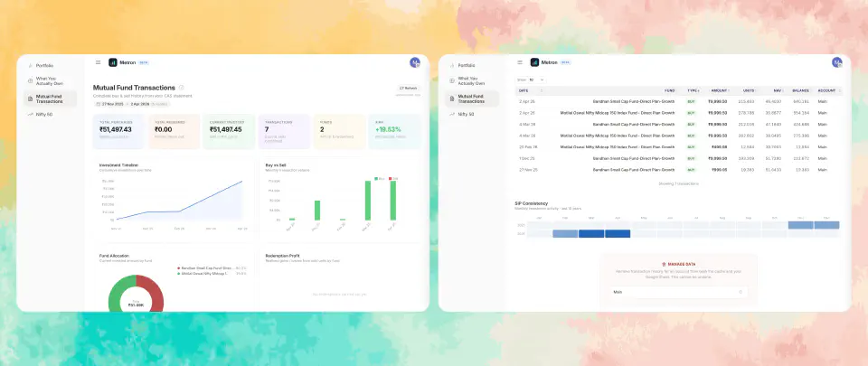Click the Metron logo icon in right window

click(x=534, y=62)
